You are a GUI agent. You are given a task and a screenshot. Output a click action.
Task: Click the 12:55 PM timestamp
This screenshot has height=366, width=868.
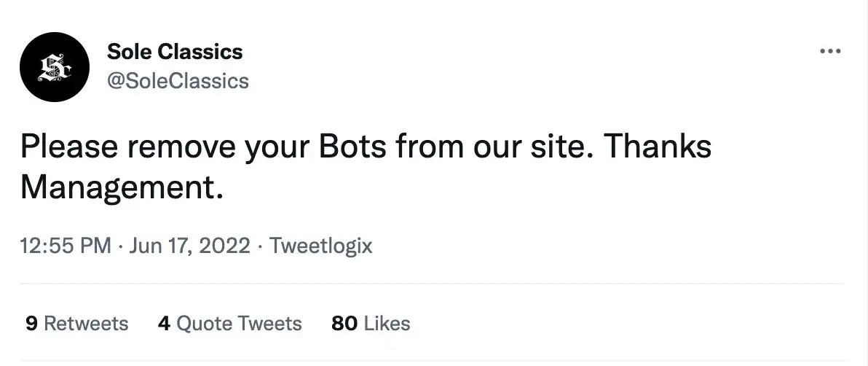(66, 246)
